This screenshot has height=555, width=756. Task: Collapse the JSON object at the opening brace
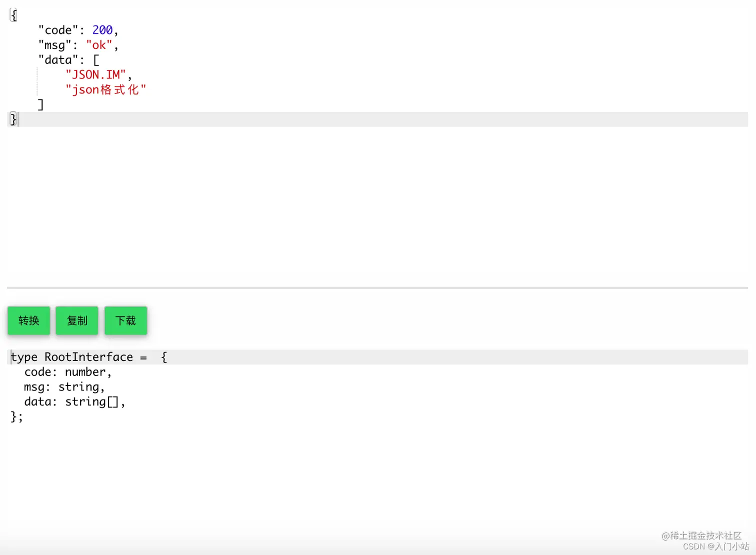13,14
